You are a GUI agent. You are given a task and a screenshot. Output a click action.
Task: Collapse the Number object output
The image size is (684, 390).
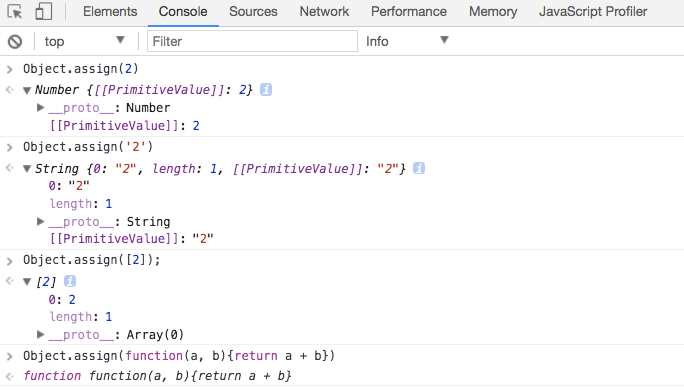(x=27, y=90)
